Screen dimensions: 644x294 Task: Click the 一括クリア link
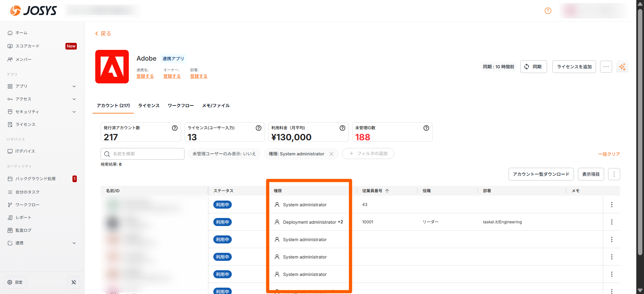[609, 154]
